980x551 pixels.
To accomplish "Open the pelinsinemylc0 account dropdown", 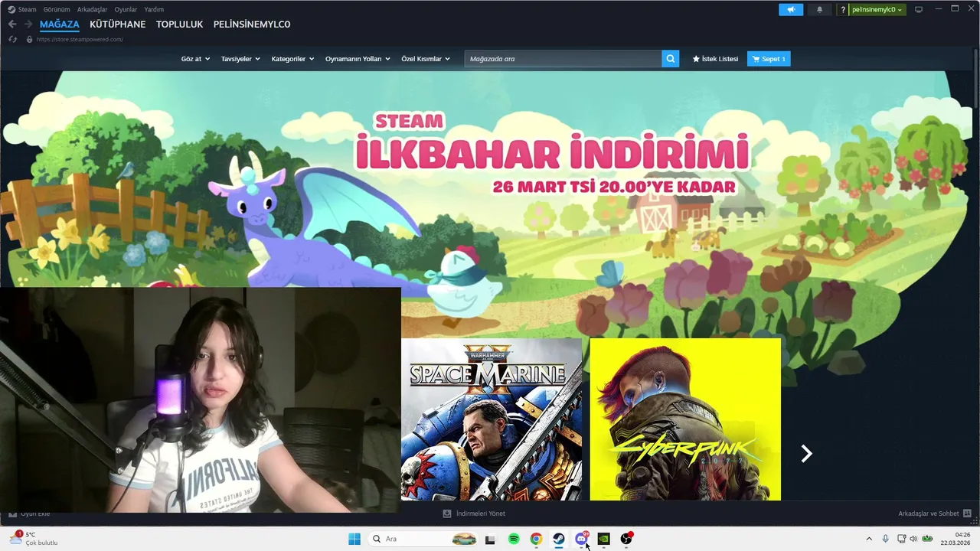I will point(877,9).
